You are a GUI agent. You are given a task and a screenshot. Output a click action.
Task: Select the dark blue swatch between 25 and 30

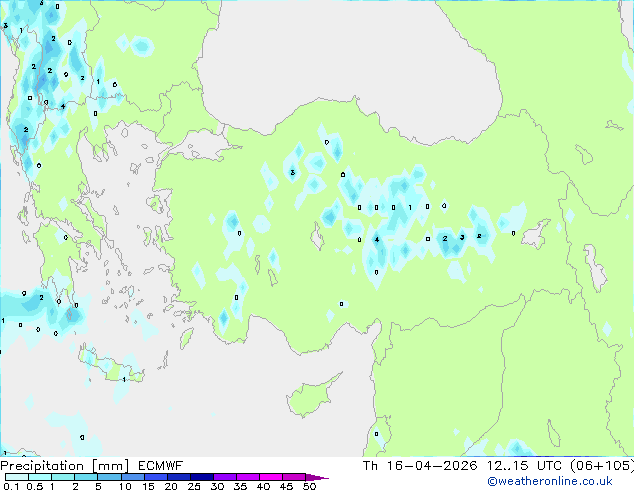[x=202, y=477]
